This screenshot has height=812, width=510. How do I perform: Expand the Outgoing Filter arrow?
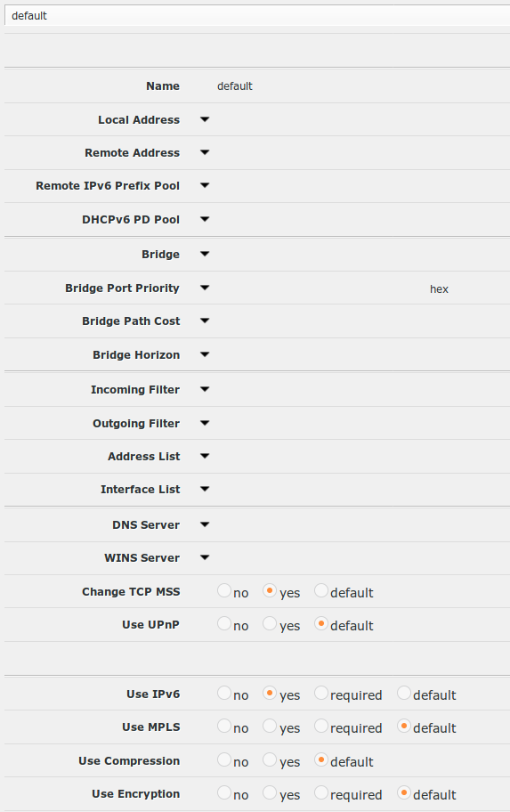point(205,423)
